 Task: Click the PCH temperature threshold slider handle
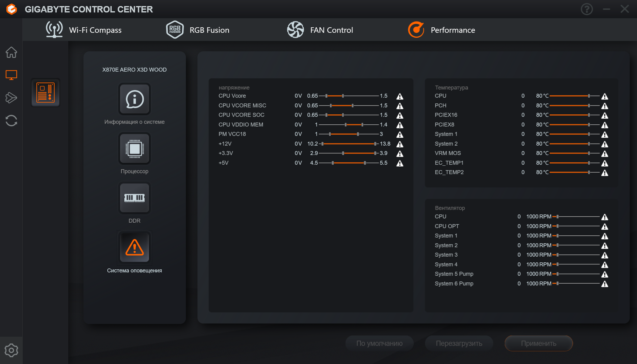(x=589, y=106)
